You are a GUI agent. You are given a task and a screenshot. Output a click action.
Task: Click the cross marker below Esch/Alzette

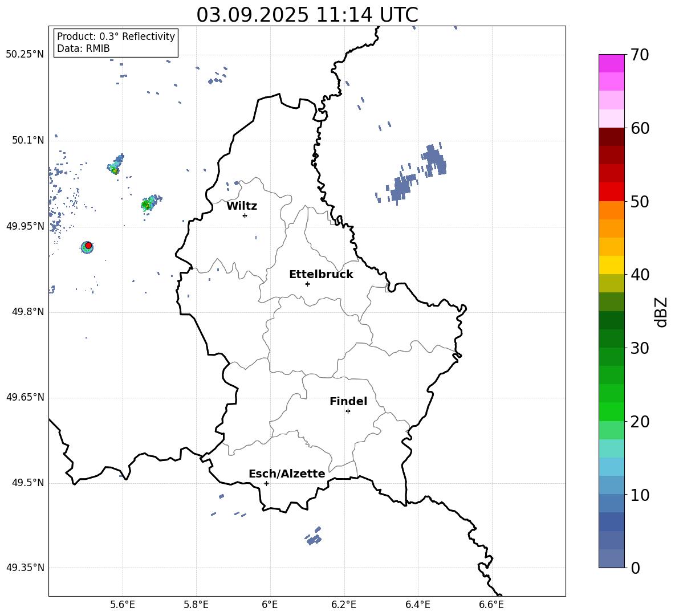(266, 483)
